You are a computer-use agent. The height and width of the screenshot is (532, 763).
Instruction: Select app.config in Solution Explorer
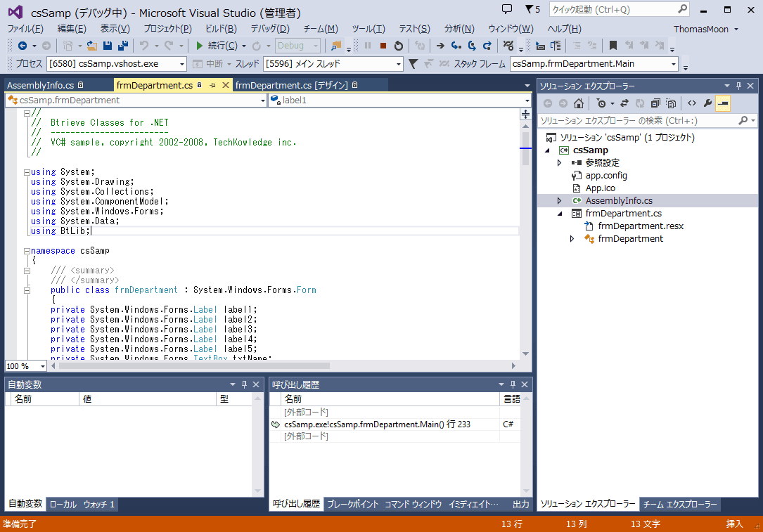click(606, 176)
